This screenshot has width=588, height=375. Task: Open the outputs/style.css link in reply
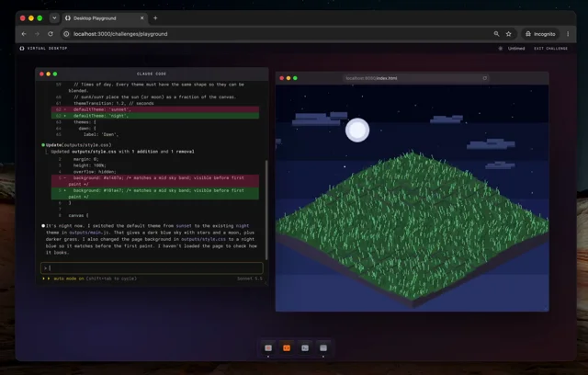pos(203,239)
